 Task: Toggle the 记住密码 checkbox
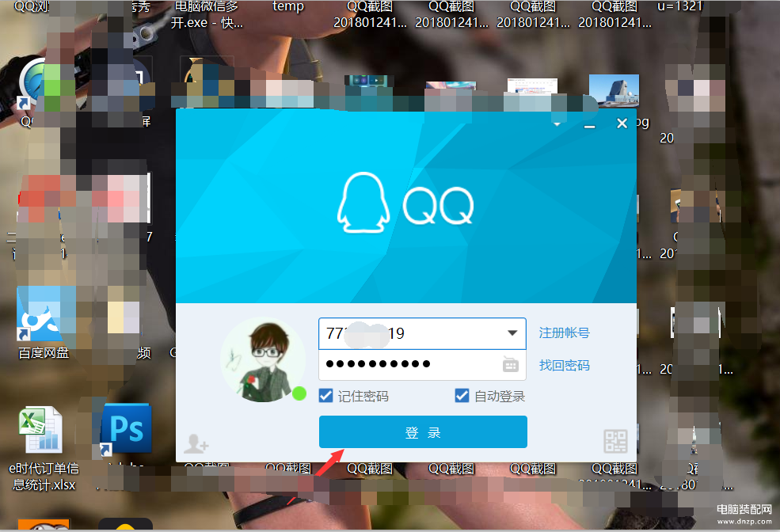point(325,396)
